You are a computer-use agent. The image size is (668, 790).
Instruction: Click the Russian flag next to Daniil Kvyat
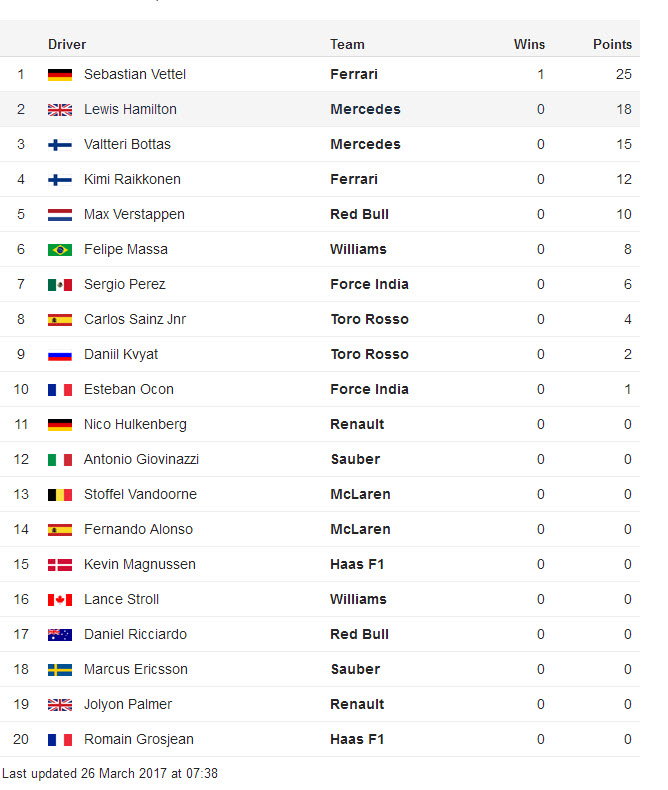pyautogui.click(x=59, y=355)
